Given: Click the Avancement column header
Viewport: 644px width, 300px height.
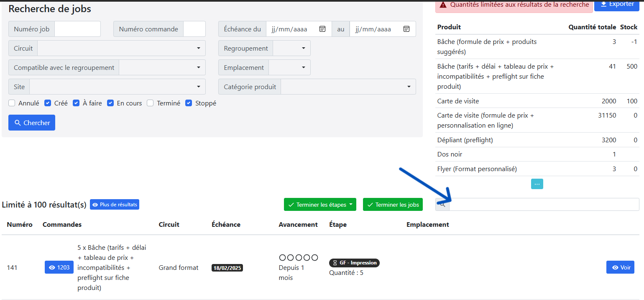Looking at the screenshot, I should tap(298, 225).
